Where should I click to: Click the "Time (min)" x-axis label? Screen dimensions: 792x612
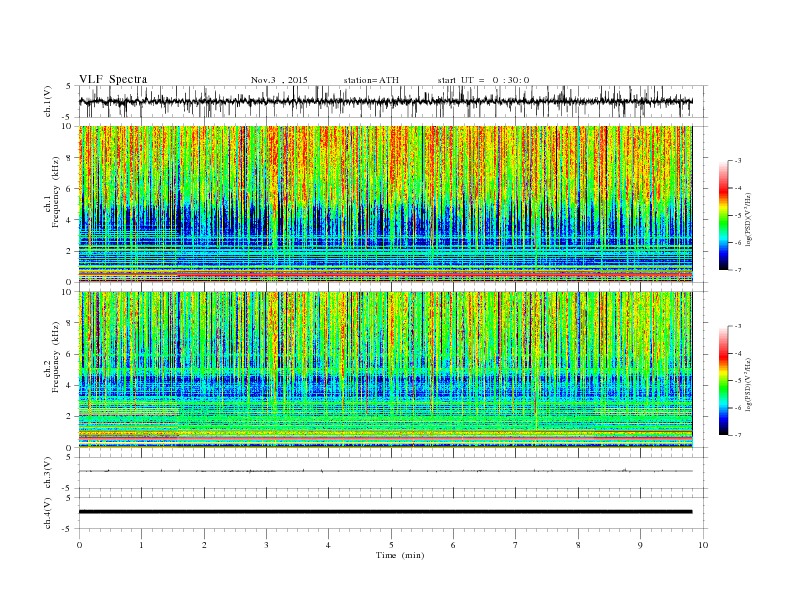click(400, 555)
